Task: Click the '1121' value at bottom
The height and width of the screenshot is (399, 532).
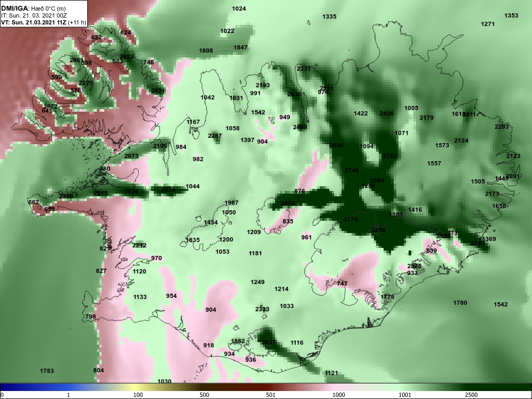Action: click(331, 373)
